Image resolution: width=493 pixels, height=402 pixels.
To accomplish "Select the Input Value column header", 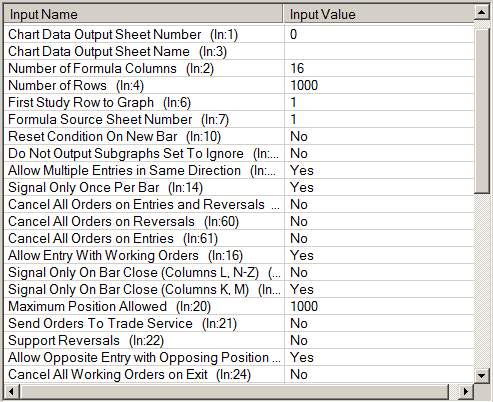I will [x=379, y=14].
